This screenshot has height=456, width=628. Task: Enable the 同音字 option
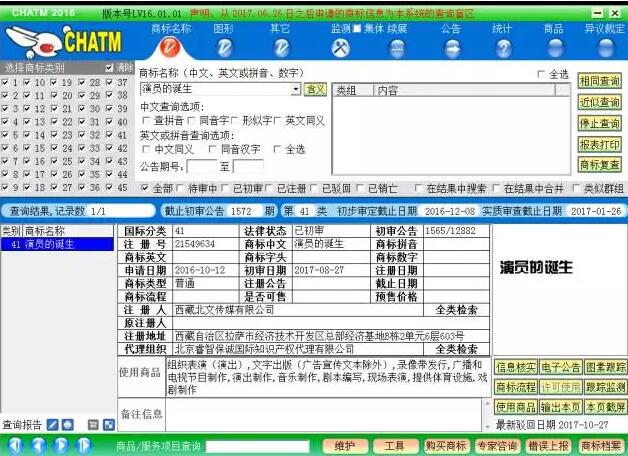(x=191, y=120)
